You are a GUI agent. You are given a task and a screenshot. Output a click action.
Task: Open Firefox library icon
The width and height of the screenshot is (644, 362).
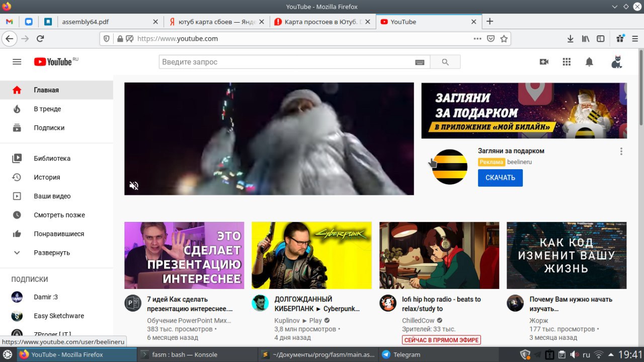pyautogui.click(x=586, y=39)
